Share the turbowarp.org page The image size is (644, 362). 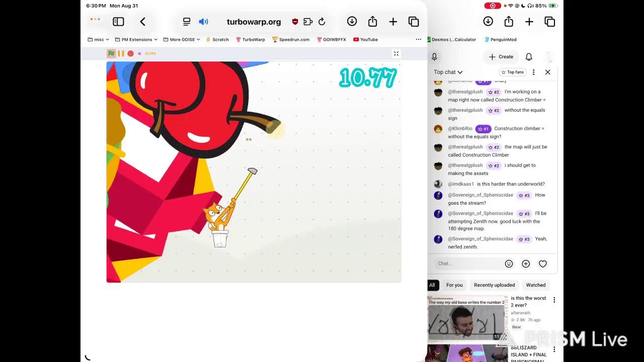(x=372, y=21)
